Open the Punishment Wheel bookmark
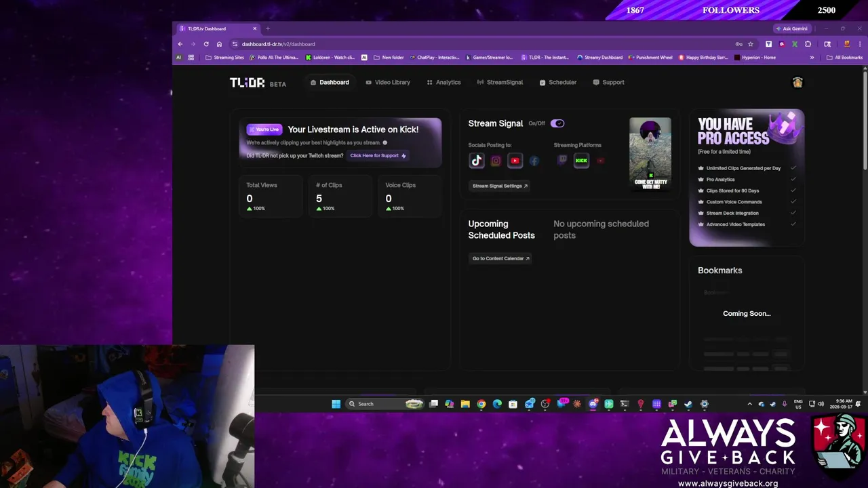The image size is (868, 488). click(650, 58)
